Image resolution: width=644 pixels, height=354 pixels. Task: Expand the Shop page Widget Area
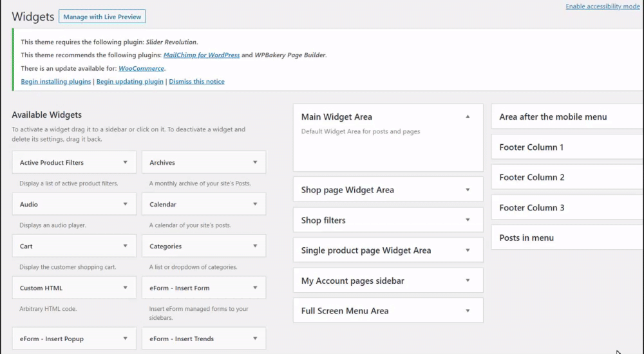(x=468, y=190)
